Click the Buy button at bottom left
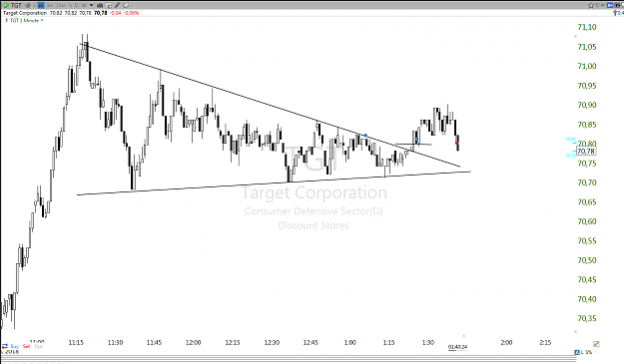 (x=15, y=346)
